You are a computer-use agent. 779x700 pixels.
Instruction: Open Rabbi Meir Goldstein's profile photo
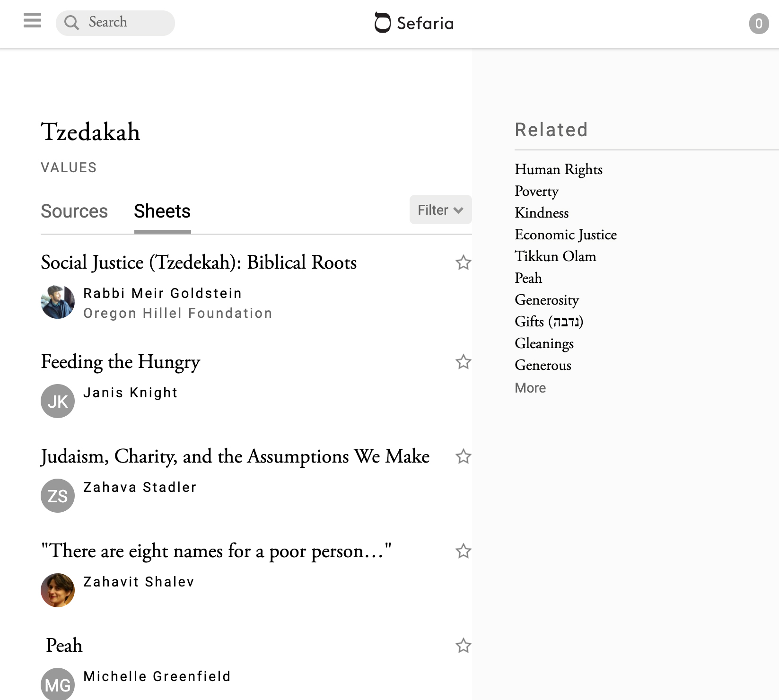58,302
